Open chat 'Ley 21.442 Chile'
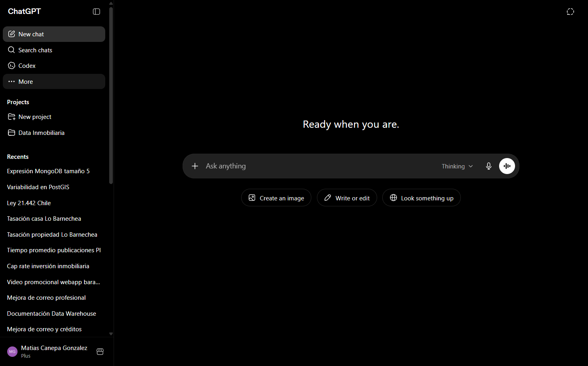 tap(54, 203)
